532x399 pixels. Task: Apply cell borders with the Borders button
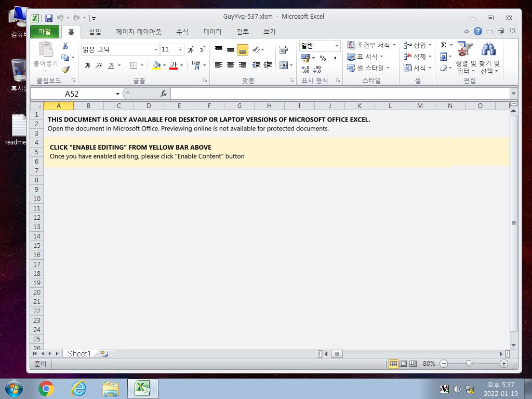134,65
